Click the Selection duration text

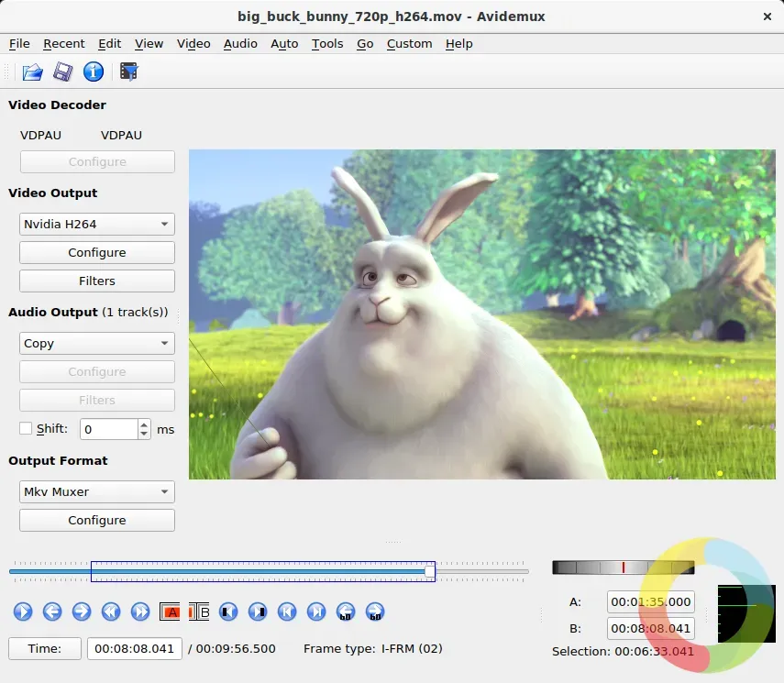(x=623, y=652)
